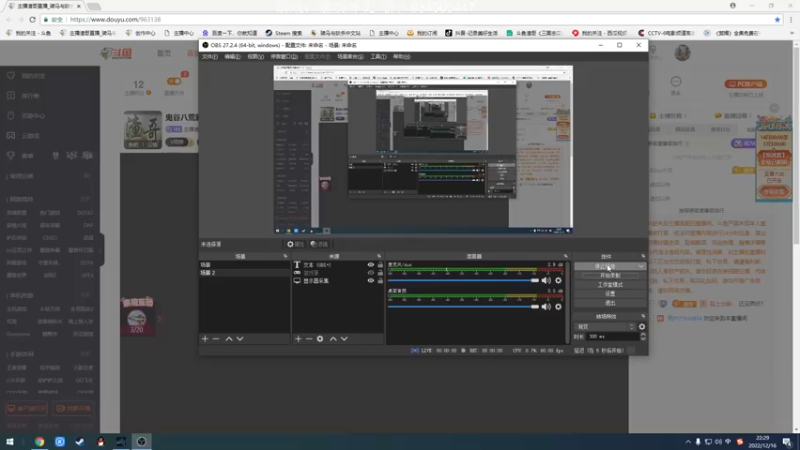Increase transition duration with up arrow
This screenshot has width=800, height=450.
click(643, 334)
